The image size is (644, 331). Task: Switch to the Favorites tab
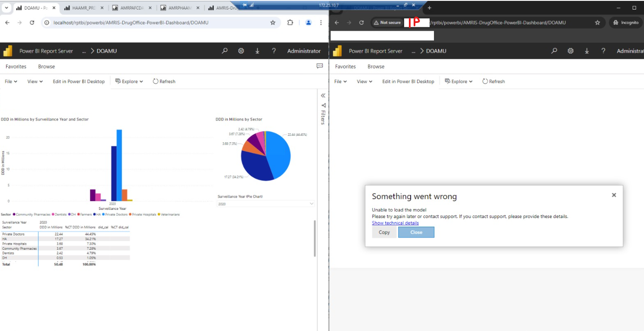[x=16, y=66]
